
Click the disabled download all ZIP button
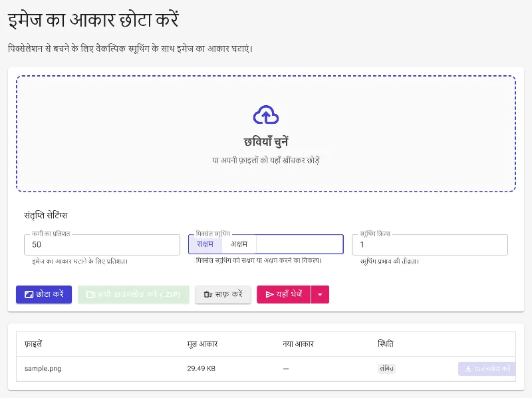pyautogui.click(x=134, y=294)
